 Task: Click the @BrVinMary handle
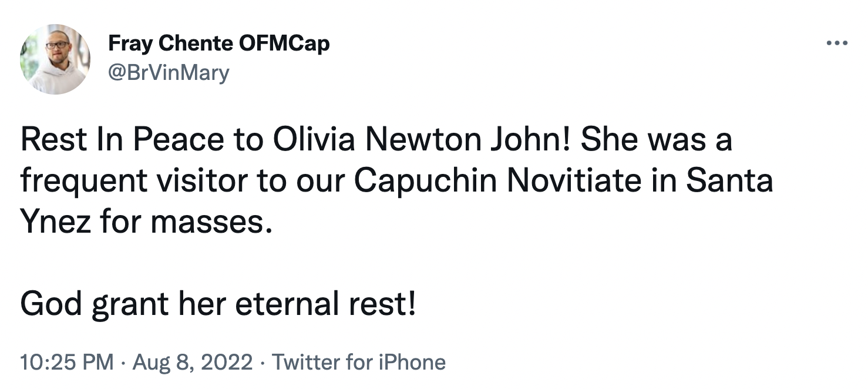point(169,73)
